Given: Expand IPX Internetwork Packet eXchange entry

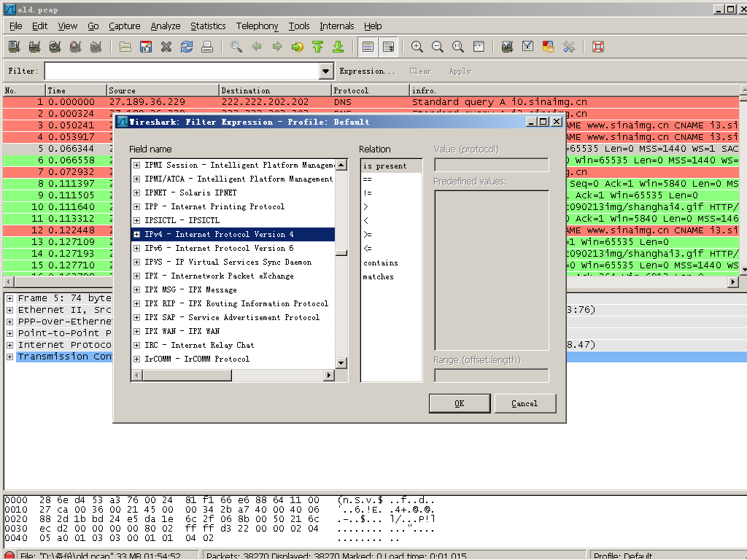Looking at the screenshot, I should (x=136, y=276).
